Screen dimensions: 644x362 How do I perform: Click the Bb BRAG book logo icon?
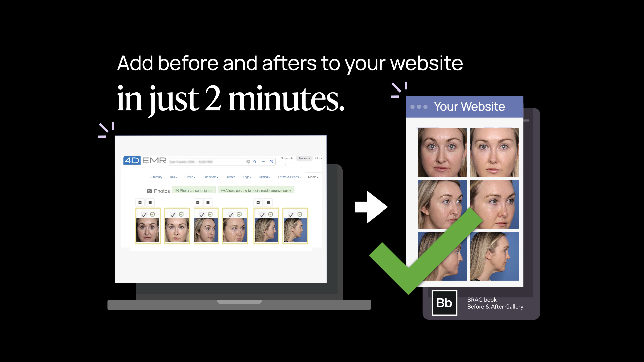pos(444,303)
